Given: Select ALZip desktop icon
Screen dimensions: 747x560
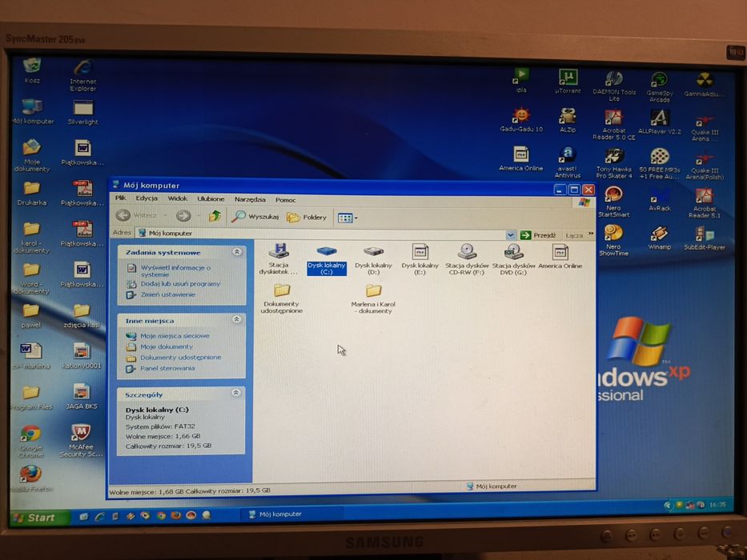Looking at the screenshot, I should coord(568,120).
